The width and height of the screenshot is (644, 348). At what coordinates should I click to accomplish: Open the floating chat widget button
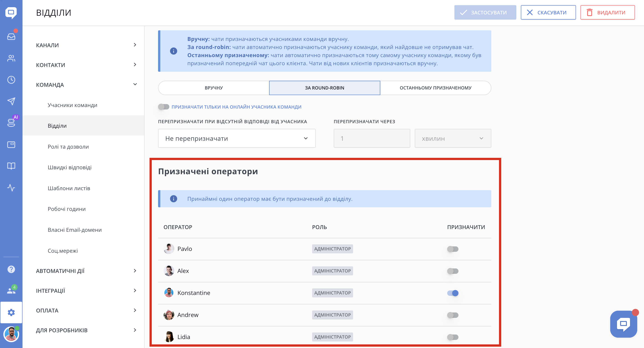click(x=623, y=324)
